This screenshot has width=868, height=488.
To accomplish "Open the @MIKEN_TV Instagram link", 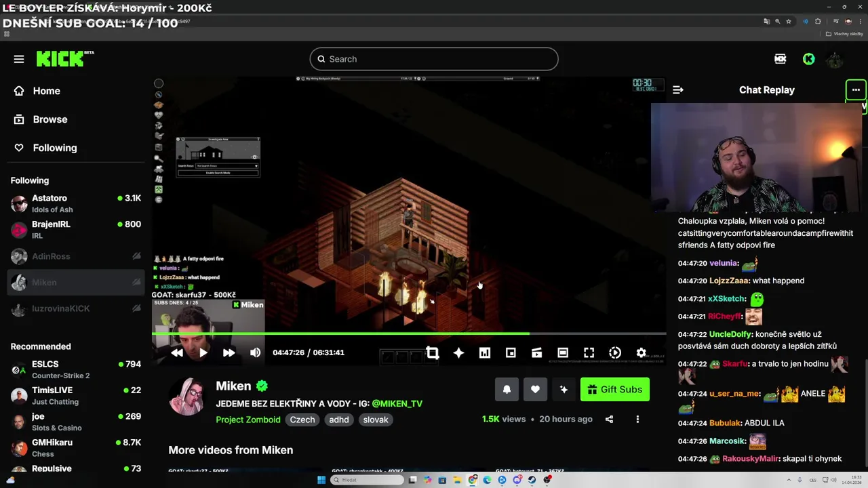I will (x=397, y=403).
